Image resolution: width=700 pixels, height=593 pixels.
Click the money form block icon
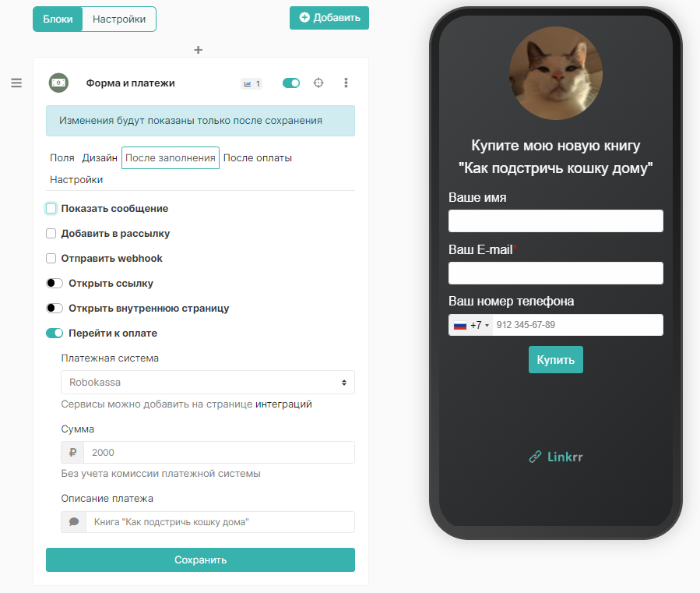pos(58,83)
